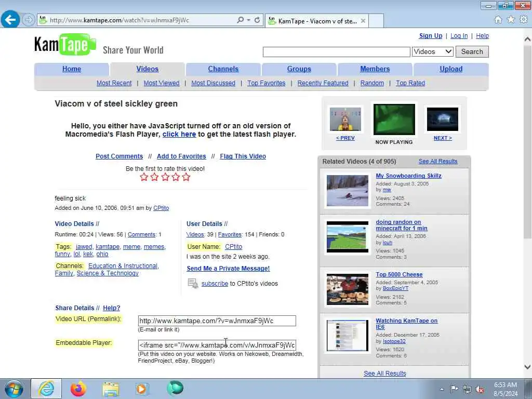
Task: Click the fourth rating star
Action: pyautogui.click(x=176, y=177)
